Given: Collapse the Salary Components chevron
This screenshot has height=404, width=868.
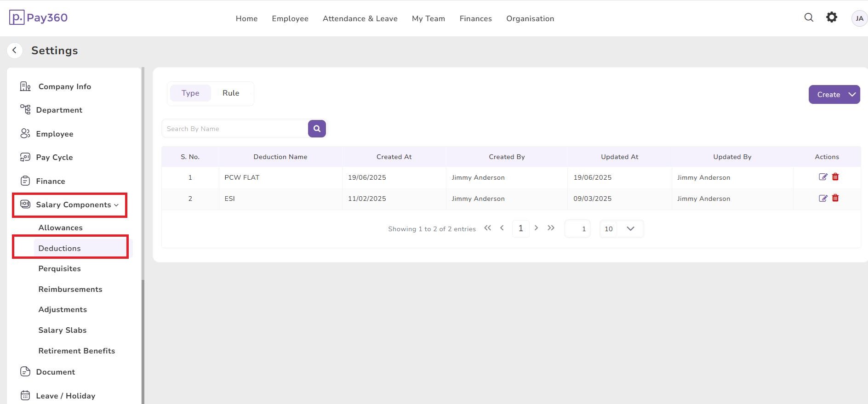Looking at the screenshot, I should 116,205.
